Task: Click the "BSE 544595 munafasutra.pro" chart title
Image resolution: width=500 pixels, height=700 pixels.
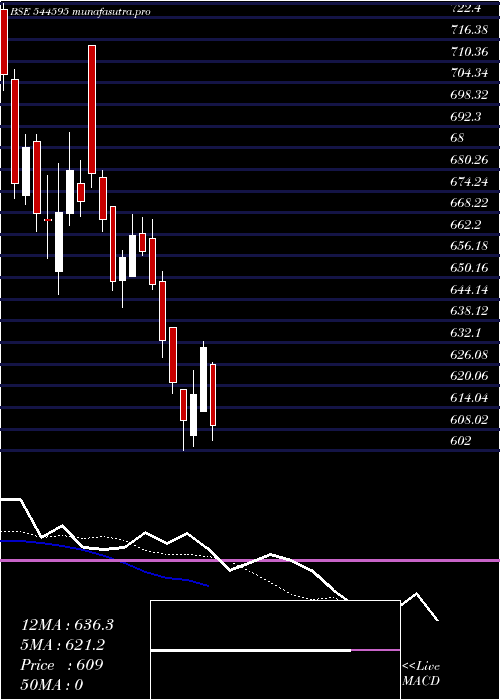Action: tap(79, 12)
